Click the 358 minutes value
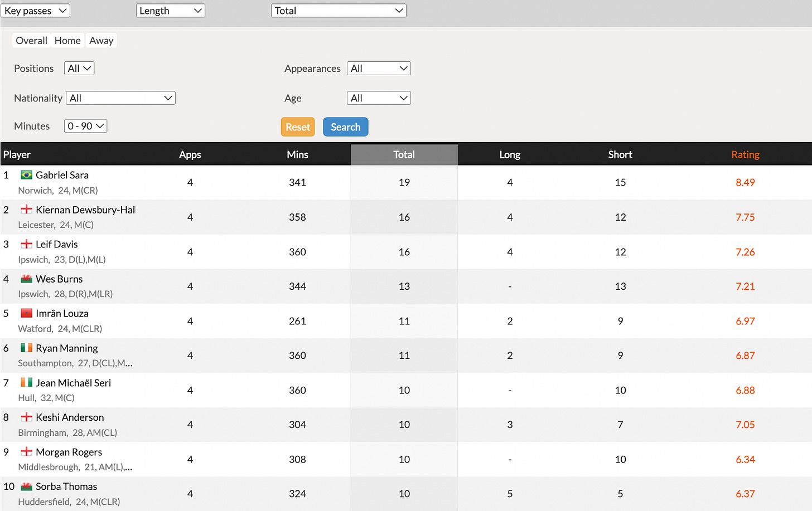The height and width of the screenshot is (511, 812). pos(297,217)
